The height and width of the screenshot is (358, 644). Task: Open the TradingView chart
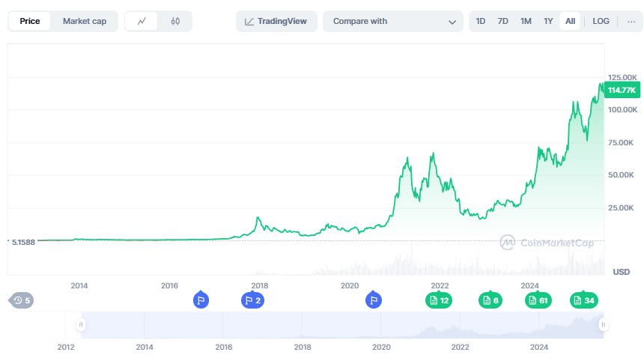(x=276, y=21)
